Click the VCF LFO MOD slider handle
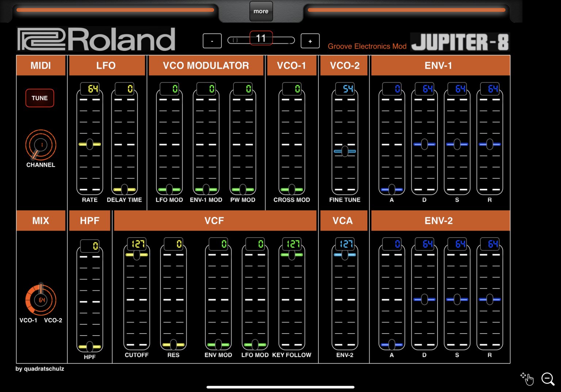This screenshot has height=392, width=561. [x=255, y=345]
